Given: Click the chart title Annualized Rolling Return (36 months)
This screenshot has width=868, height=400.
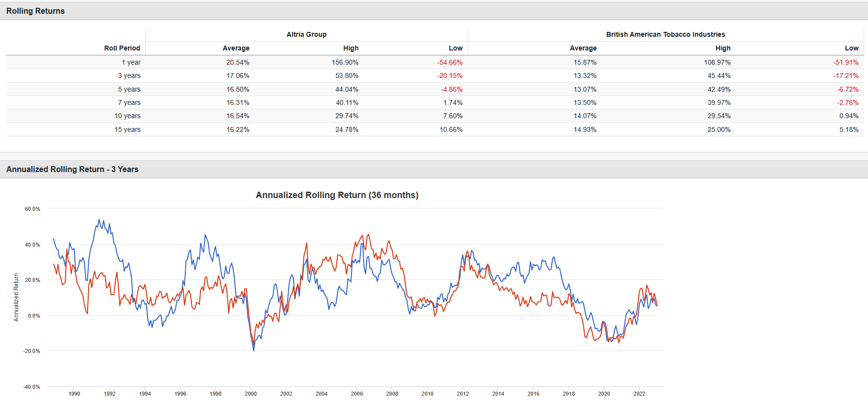Looking at the screenshot, I should [337, 195].
